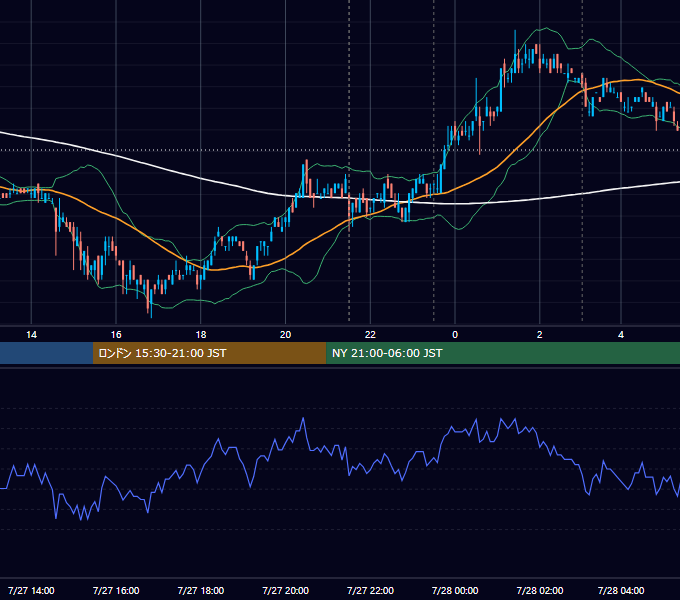Click the 7/27 18:00 date label
This screenshot has height=600, width=680.
click(x=201, y=590)
